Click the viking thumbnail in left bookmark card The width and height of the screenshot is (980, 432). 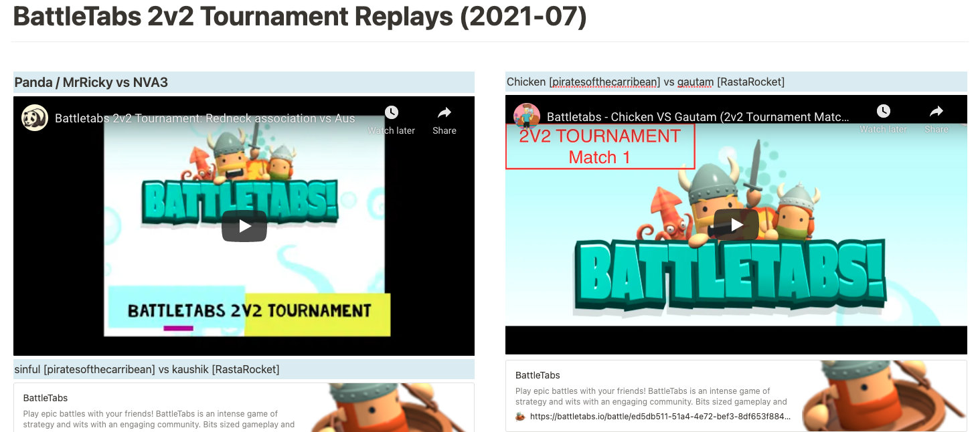pos(392,407)
